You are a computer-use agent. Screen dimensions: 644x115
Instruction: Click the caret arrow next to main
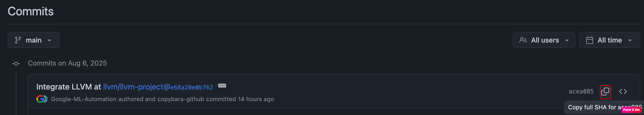coord(49,41)
